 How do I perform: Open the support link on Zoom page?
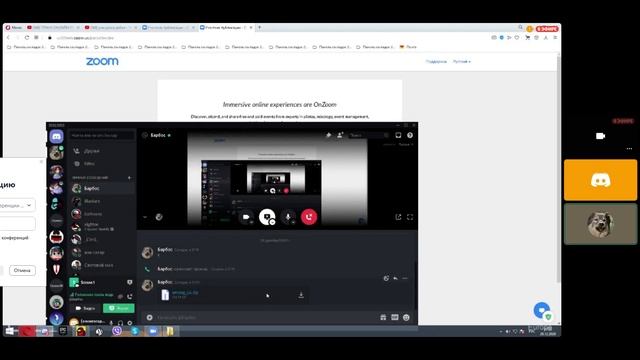tap(436, 62)
